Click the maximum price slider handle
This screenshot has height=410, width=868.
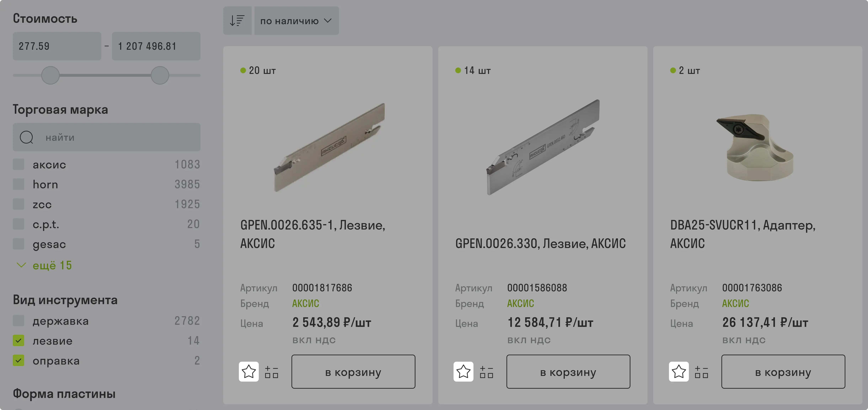pyautogui.click(x=160, y=75)
